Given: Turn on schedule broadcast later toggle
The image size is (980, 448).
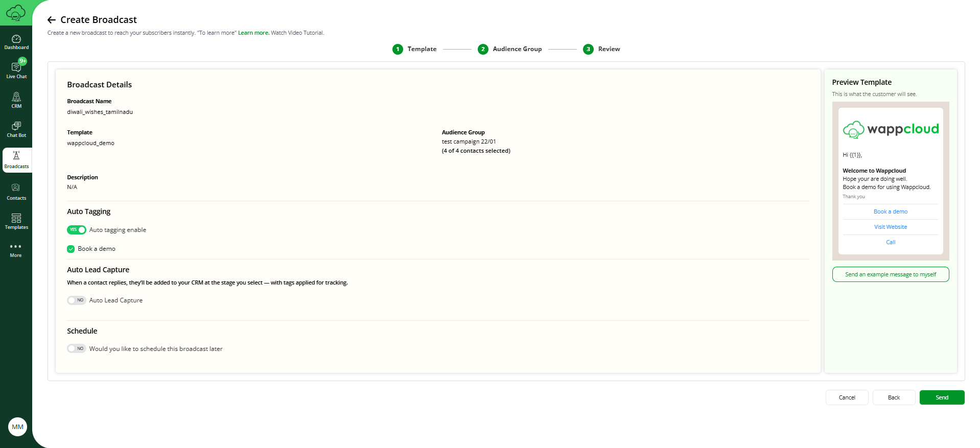Looking at the screenshot, I should pos(77,348).
